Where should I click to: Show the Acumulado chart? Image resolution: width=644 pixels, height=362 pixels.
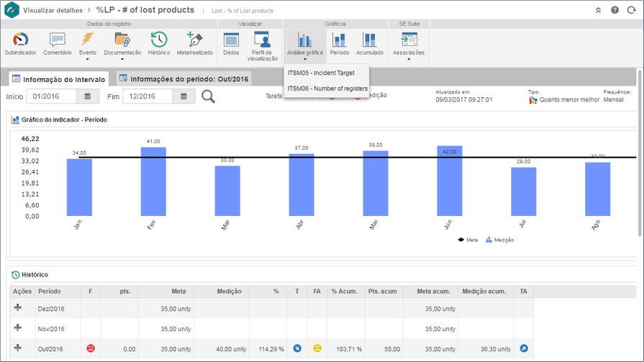[370, 40]
